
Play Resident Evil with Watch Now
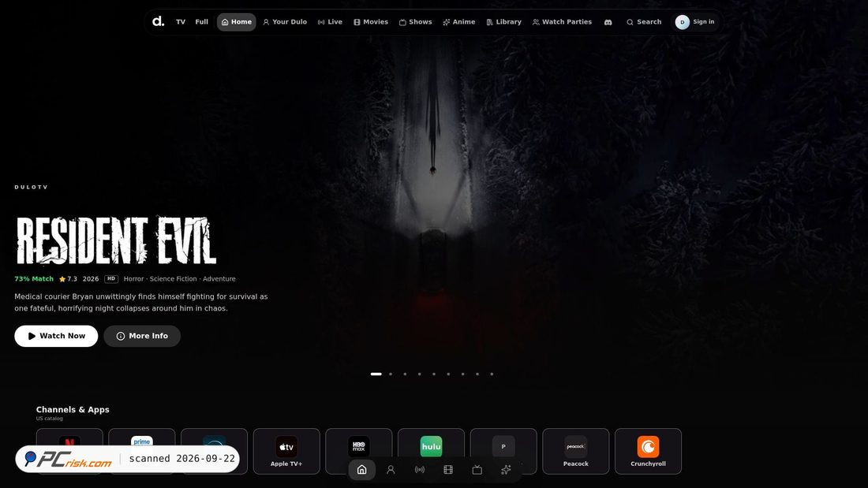56,336
